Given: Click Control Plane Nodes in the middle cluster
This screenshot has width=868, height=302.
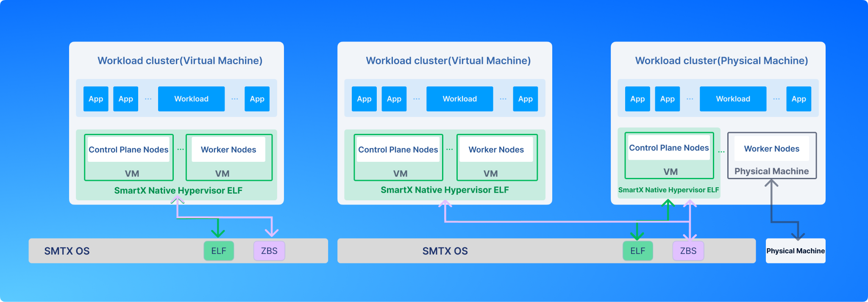Looking at the screenshot, I should tap(398, 150).
